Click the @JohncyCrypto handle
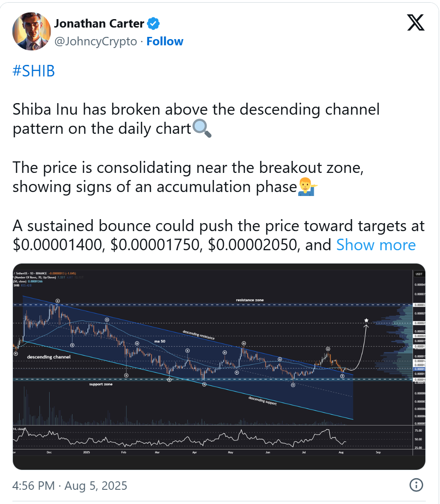Screen dimensions: 440x504 (96, 41)
